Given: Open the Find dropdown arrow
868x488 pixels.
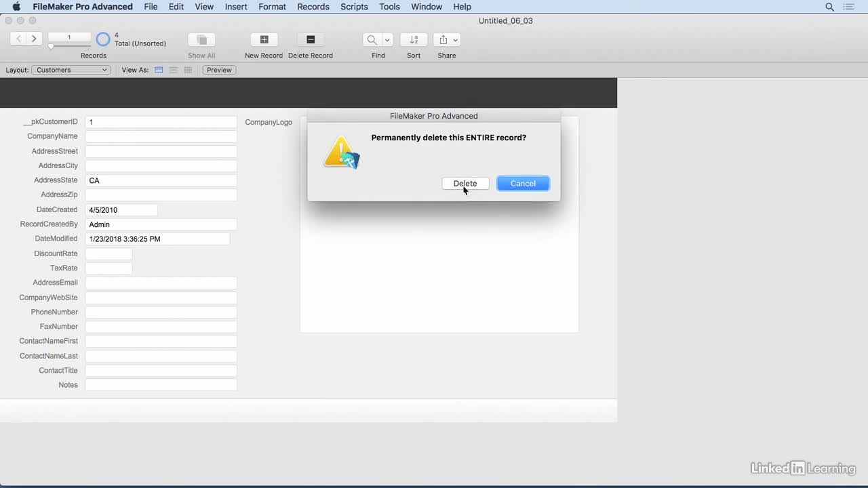Looking at the screenshot, I should pos(387,40).
